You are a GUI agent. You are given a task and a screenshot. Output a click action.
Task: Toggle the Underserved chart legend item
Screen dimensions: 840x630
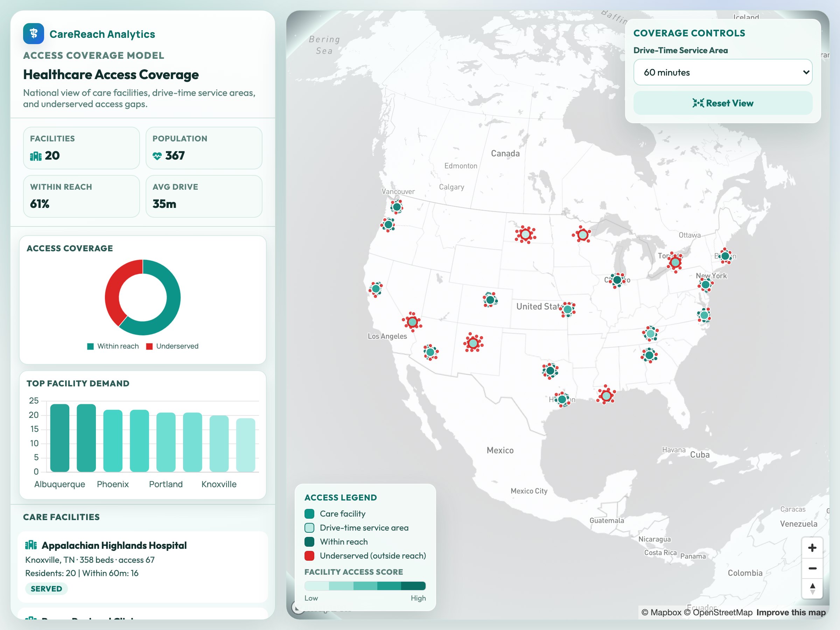coord(172,346)
